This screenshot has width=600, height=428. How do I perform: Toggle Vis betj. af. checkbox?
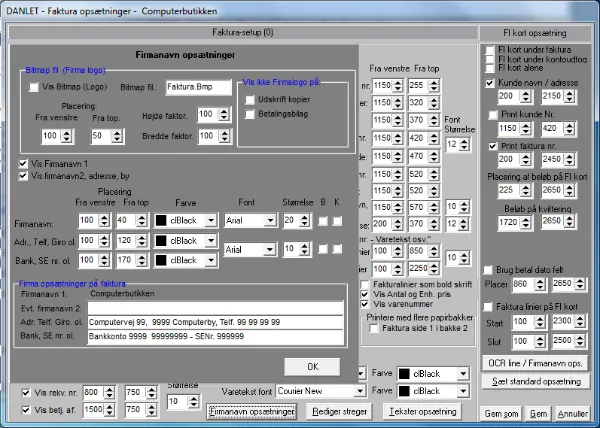coord(26,410)
